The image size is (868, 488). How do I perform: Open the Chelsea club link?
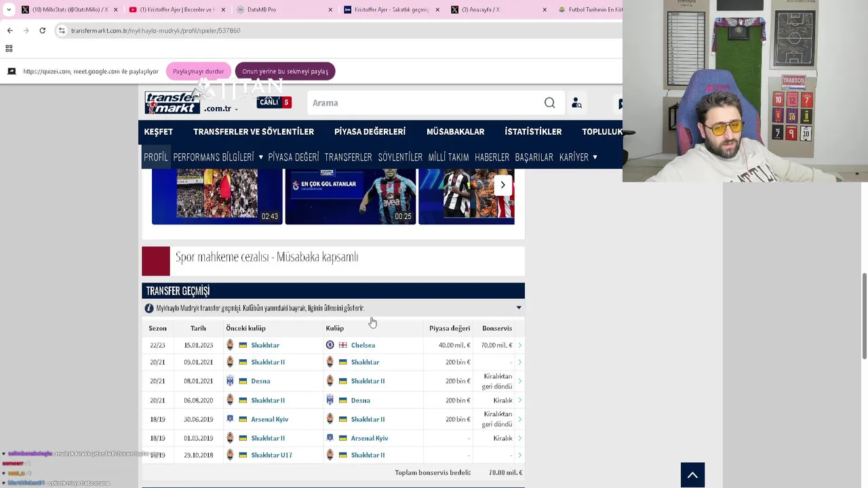click(x=363, y=345)
